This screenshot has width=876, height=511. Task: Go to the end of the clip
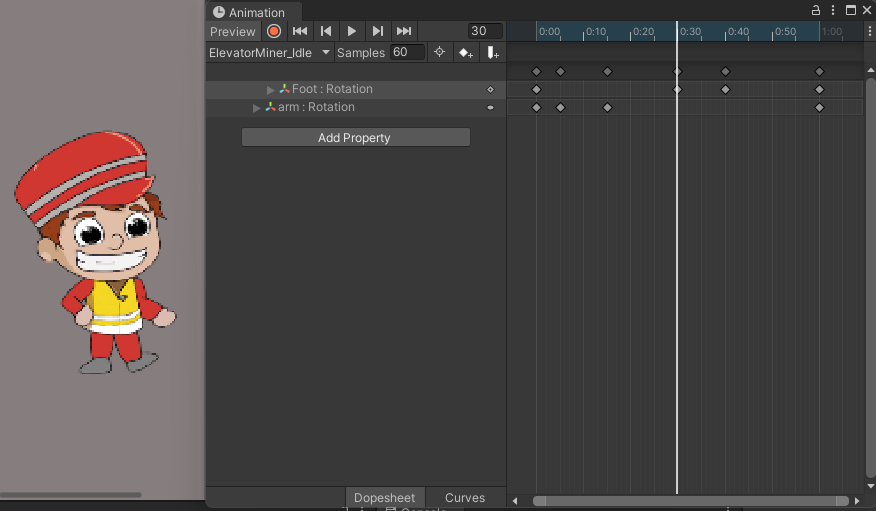pyautogui.click(x=404, y=31)
